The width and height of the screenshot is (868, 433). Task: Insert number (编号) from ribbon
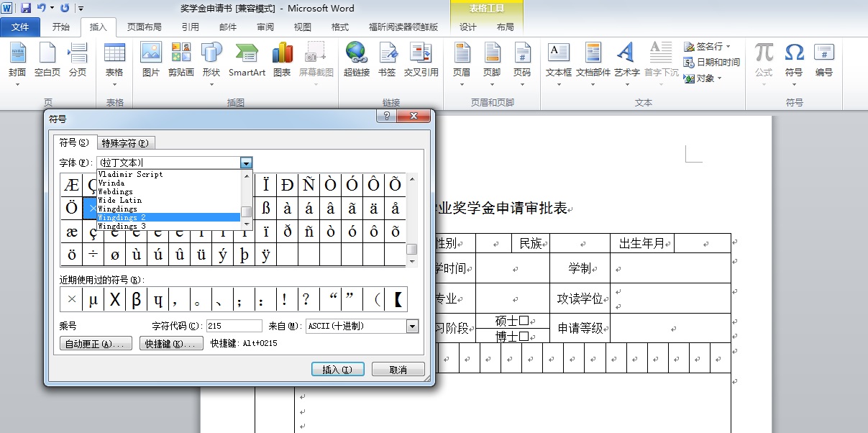coord(824,61)
